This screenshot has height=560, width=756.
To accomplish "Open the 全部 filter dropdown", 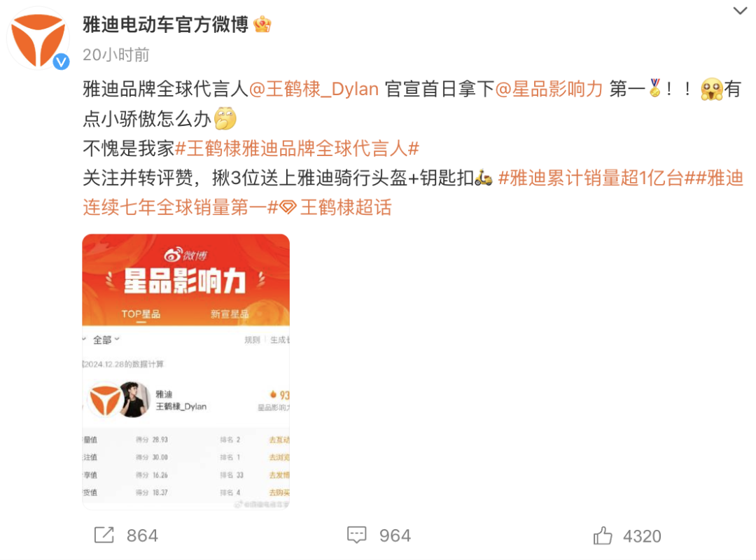I will [x=106, y=340].
